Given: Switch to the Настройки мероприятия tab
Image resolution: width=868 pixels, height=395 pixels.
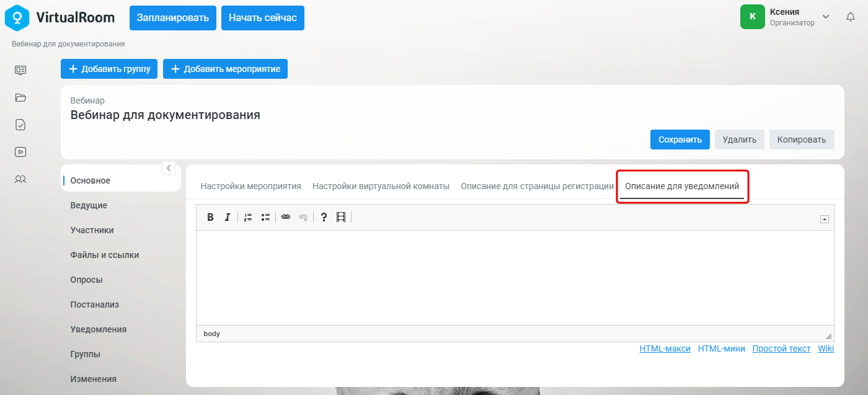Looking at the screenshot, I should 251,186.
